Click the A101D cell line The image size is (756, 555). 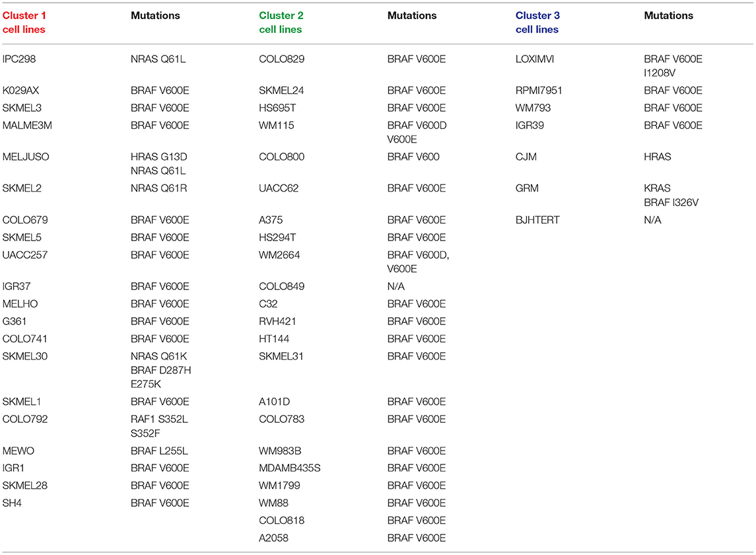tap(275, 402)
